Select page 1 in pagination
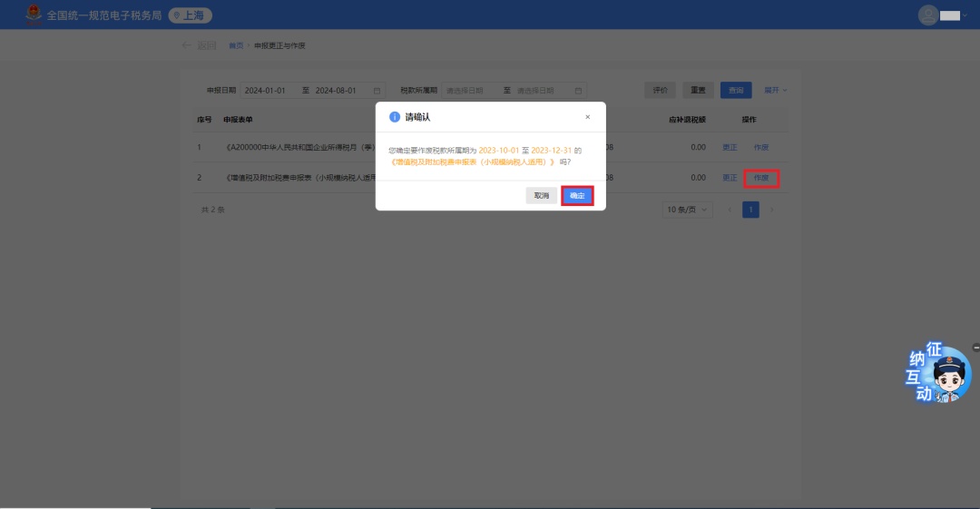The height and width of the screenshot is (509, 980). coord(750,210)
